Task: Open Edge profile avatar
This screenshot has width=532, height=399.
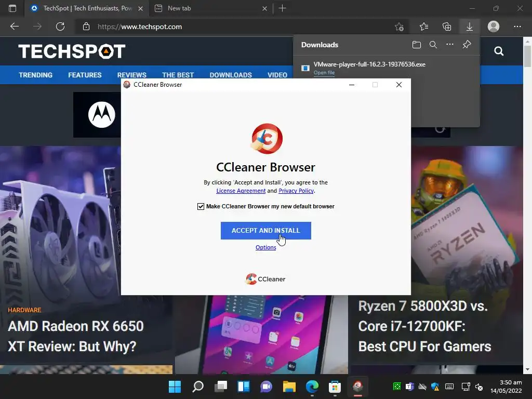Action: click(x=494, y=26)
